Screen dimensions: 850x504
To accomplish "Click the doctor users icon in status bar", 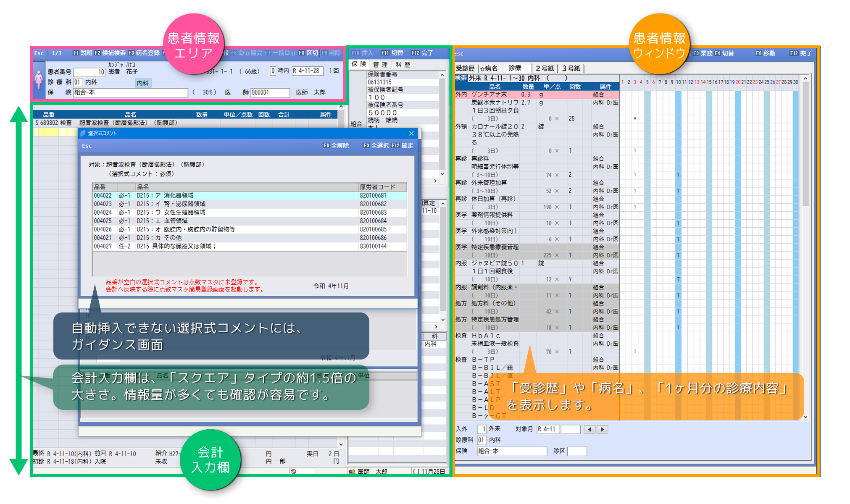I will click(352, 472).
